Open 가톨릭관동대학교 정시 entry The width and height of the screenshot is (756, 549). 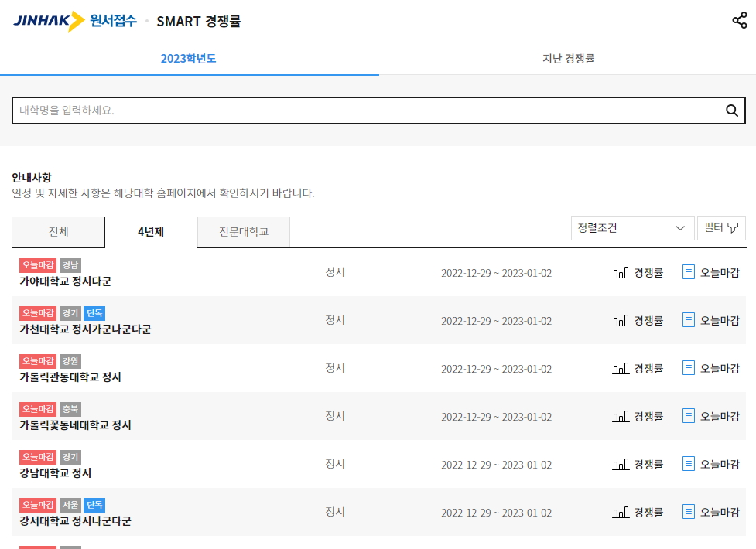click(70, 377)
